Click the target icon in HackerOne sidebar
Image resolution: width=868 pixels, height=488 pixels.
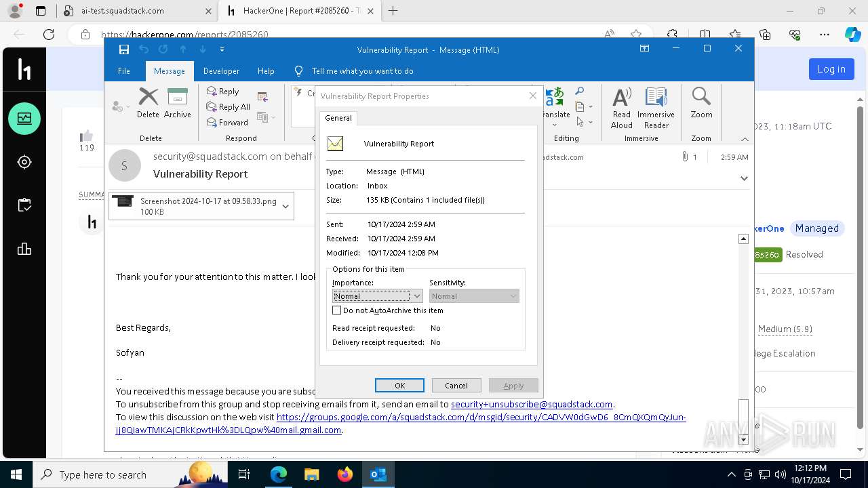coord(24,162)
